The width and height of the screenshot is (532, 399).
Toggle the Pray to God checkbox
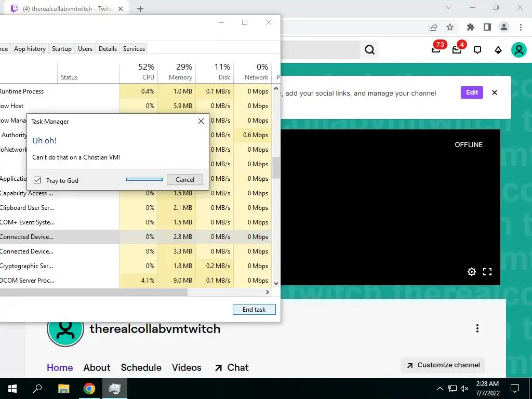pyautogui.click(x=37, y=180)
